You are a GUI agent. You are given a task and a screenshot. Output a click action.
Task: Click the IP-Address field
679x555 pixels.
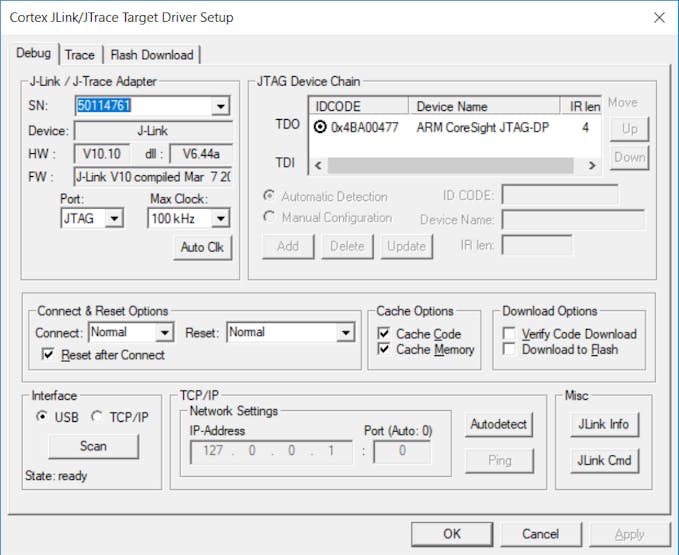click(x=272, y=452)
